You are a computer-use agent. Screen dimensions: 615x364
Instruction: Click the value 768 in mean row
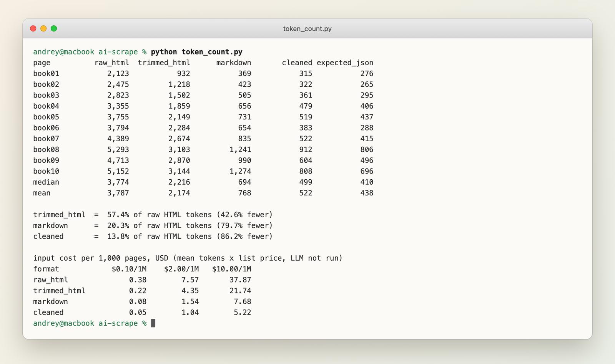pos(244,193)
